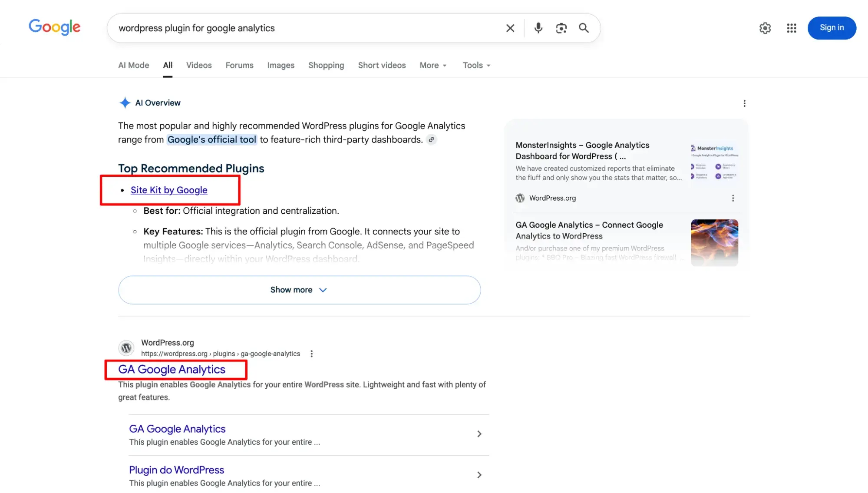Switch to the Videos tab
868x493 pixels.
tap(199, 65)
